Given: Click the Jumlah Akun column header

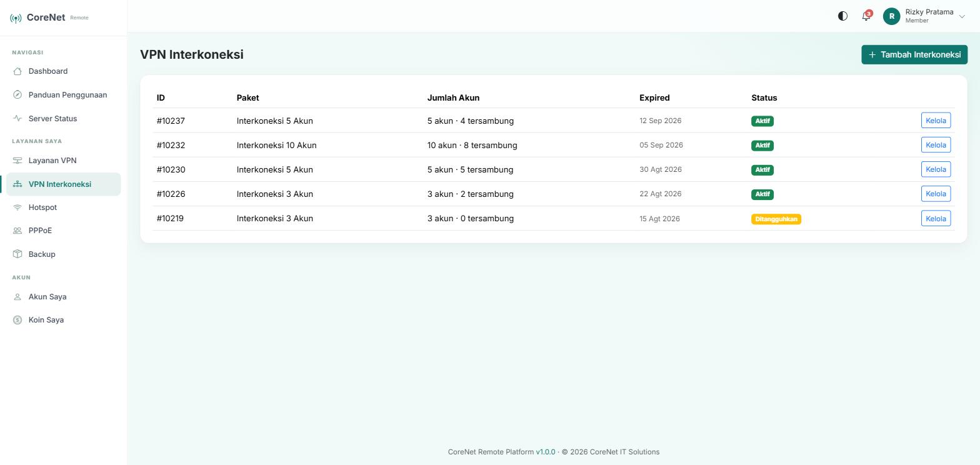Looking at the screenshot, I should click(453, 97).
